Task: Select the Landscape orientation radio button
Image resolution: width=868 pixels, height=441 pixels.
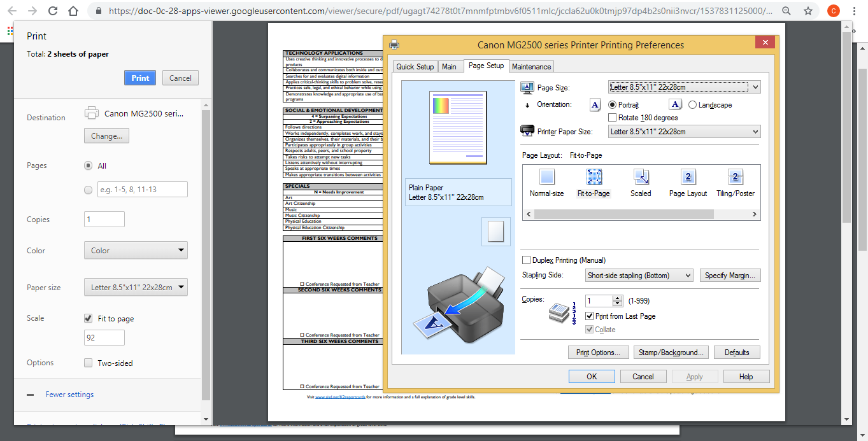Action: 692,105
